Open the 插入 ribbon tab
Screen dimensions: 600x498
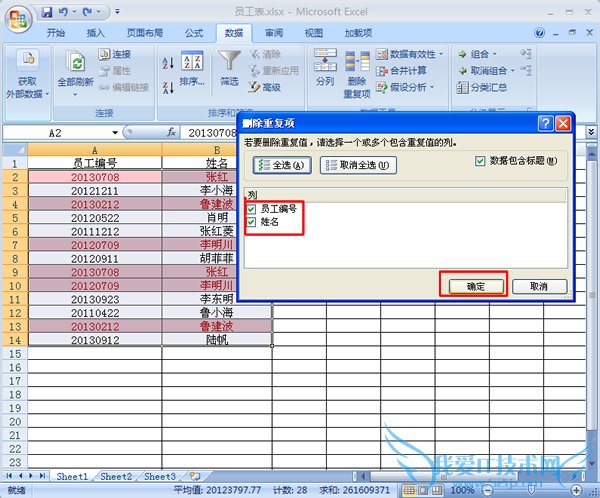click(x=96, y=33)
